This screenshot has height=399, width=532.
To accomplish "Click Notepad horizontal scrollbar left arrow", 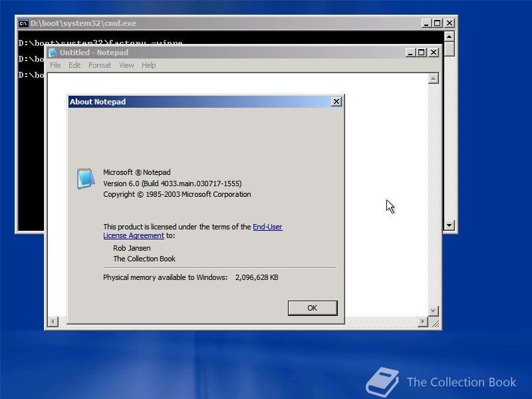I will click(53, 321).
